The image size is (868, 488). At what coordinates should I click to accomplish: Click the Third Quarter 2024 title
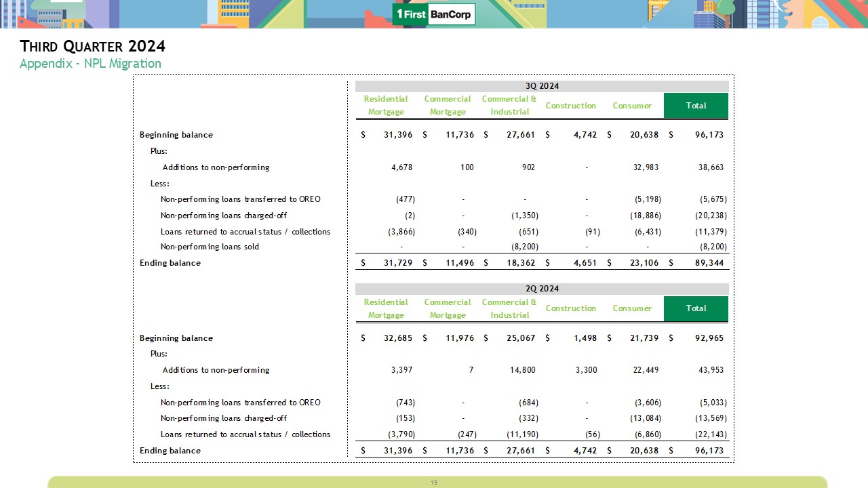click(93, 46)
